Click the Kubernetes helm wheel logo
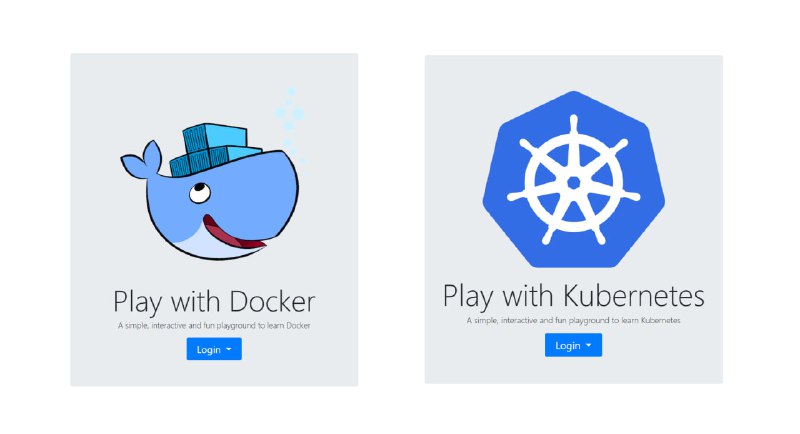Viewport: 800px width, 434px height. point(573,180)
